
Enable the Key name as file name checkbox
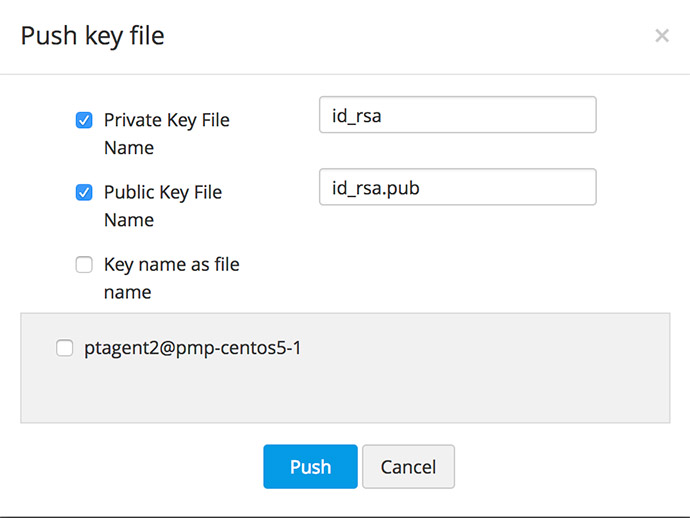coord(84,265)
